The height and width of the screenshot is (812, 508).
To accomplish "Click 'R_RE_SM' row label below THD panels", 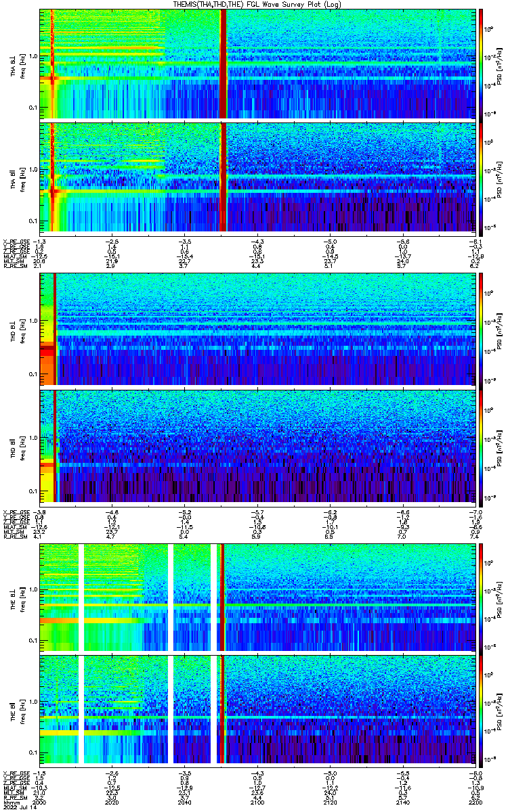I will pyautogui.click(x=16, y=538).
